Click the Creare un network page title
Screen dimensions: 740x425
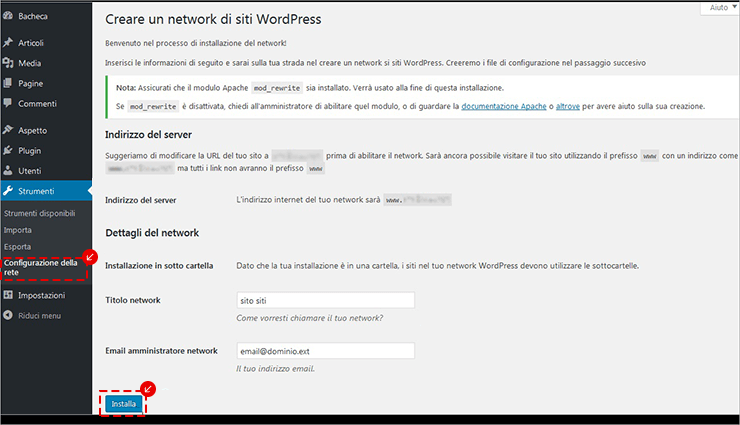pyautogui.click(x=213, y=19)
